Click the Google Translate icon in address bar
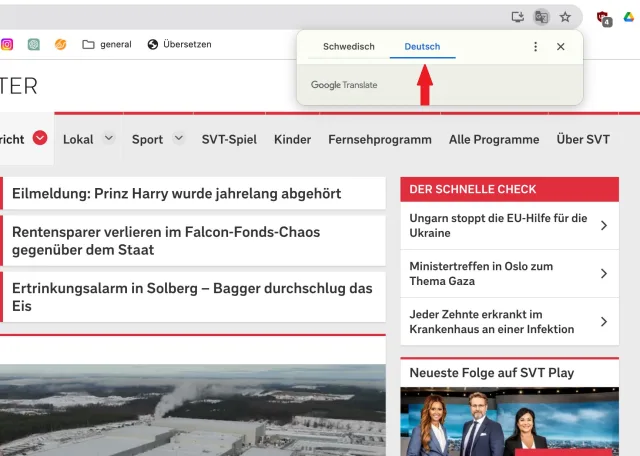 [541, 17]
